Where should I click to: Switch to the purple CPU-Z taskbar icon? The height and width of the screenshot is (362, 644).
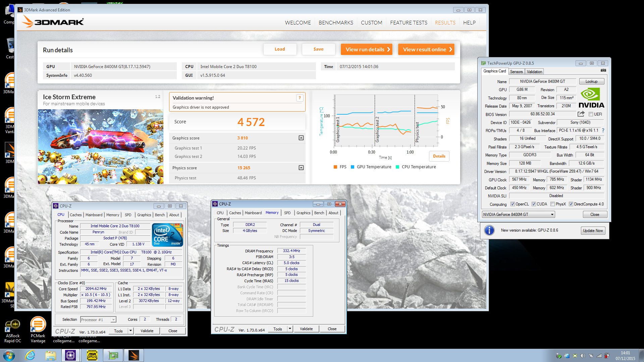click(71, 355)
